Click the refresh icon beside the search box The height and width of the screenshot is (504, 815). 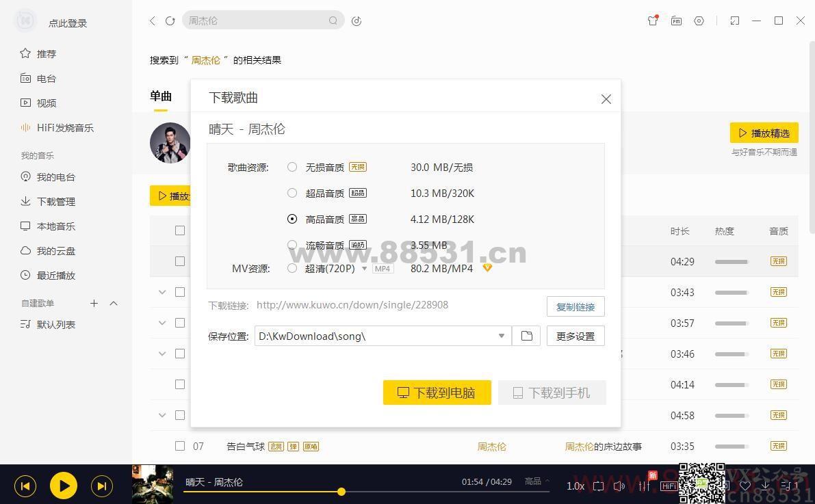coord(170,21)
